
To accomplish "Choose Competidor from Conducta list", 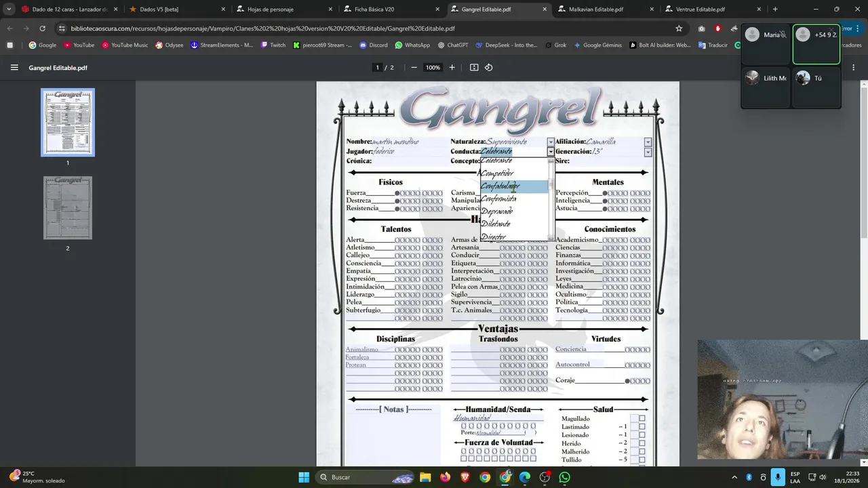I will click(514, 174).
